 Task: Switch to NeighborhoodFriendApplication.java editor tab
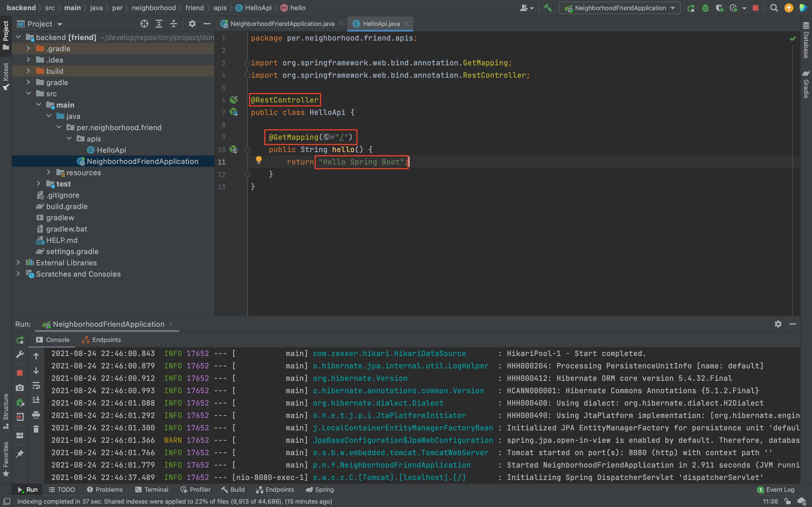pos(282,24)
